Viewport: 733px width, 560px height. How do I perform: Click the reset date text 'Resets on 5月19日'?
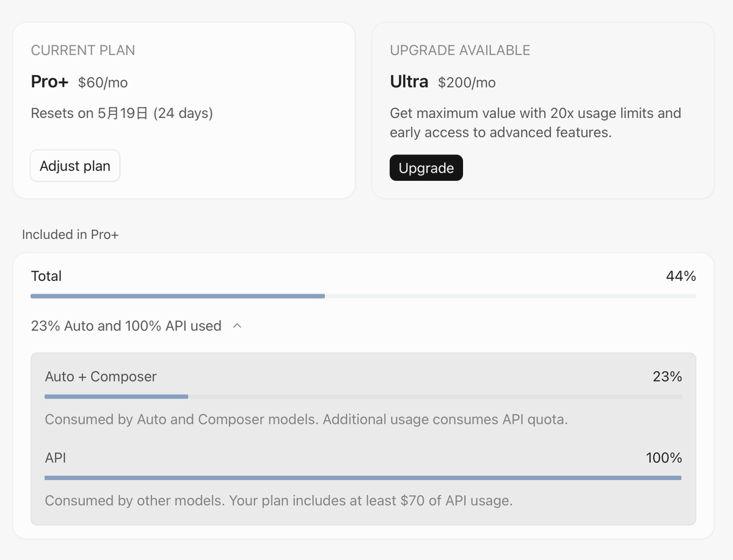[90, 114]
